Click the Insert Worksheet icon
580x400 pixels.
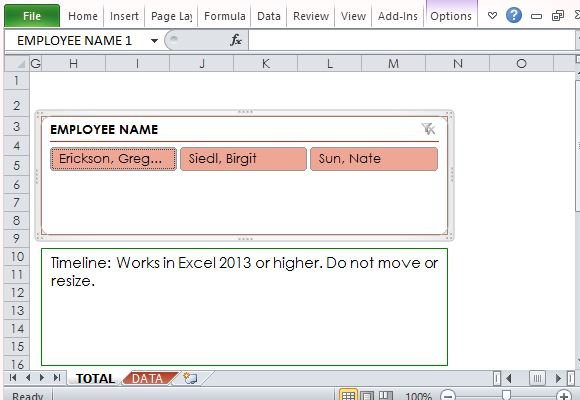pos(190,378)
